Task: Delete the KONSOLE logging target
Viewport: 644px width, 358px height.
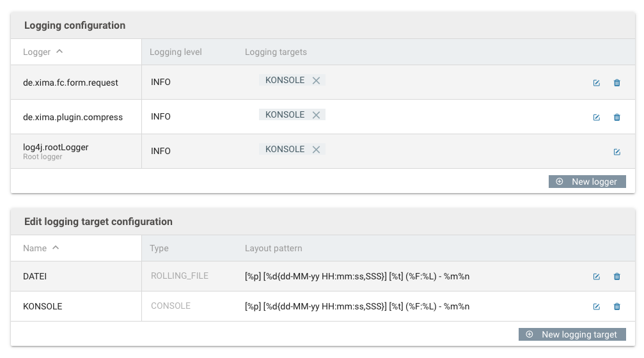Action: click(x=617, y=307)
